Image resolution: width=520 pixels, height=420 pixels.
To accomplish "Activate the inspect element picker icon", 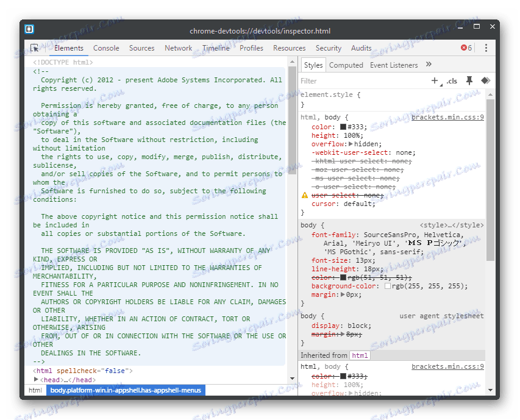I will tap(35, 48).
